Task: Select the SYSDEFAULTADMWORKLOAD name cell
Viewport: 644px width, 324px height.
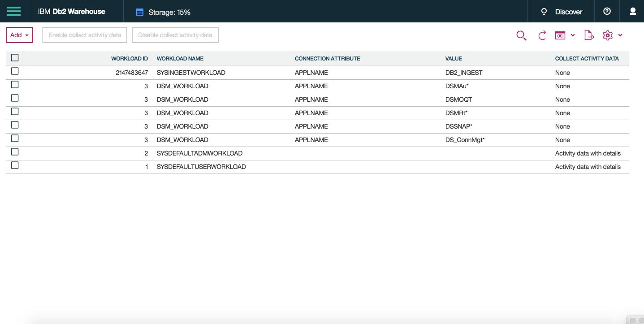Action: point(199,153)
